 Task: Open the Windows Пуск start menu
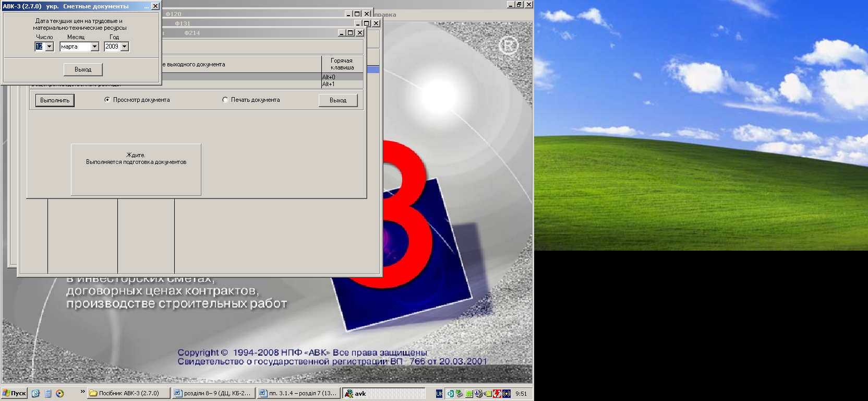click(x=14, y=394)
